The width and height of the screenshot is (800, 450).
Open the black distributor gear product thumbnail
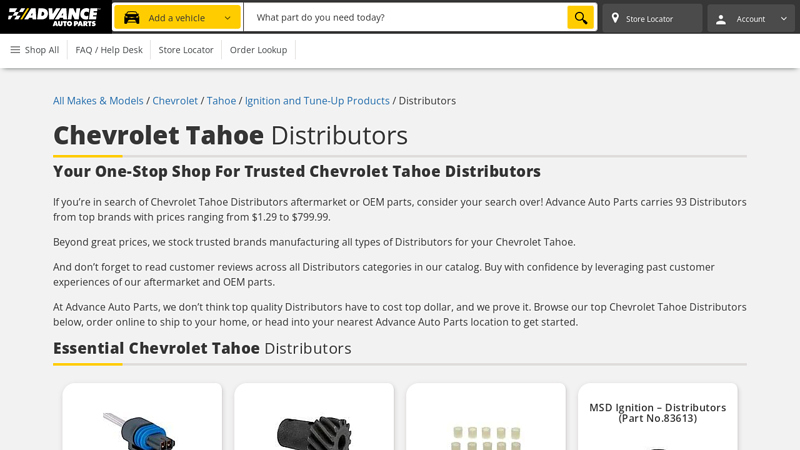point(314,433)
